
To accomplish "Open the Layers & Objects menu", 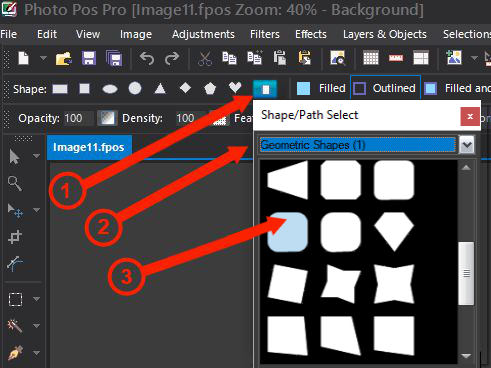I will (385, 34).
